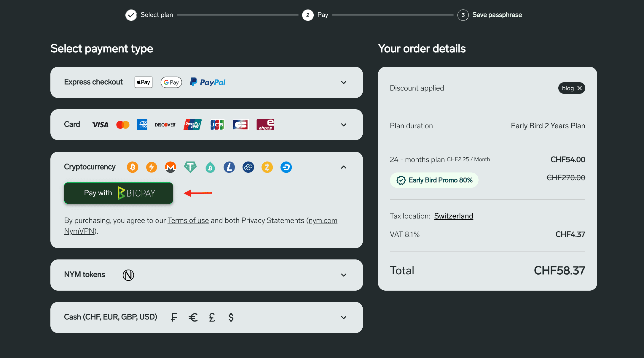This screenshot has height=358, width=644.
Task: Expand the Card payment chevron
Action: pos(344,125)
